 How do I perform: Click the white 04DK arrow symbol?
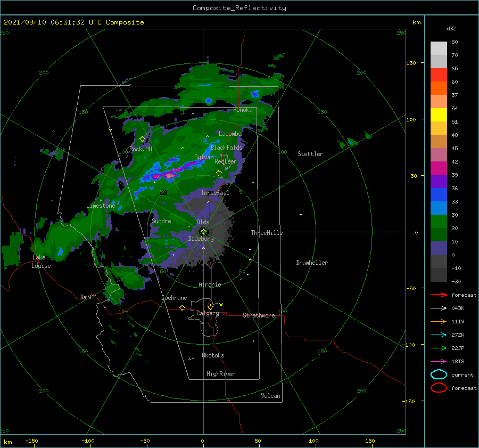(x=439, y=308)
